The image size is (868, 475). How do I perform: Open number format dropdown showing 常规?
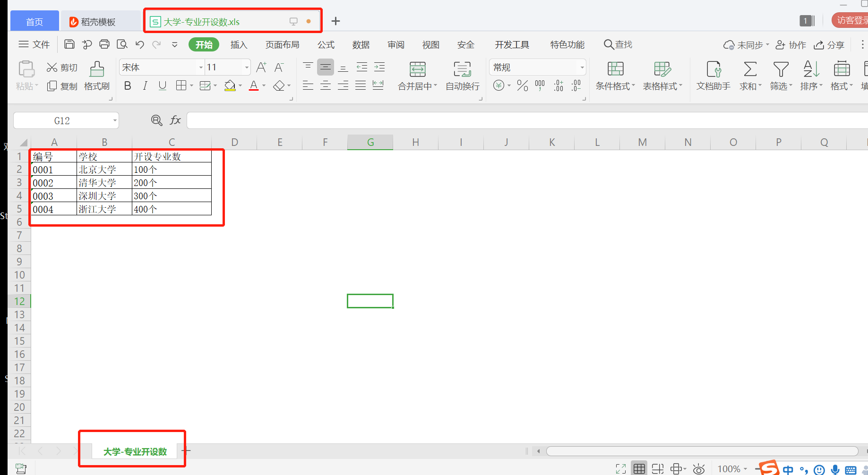(582, 68)
